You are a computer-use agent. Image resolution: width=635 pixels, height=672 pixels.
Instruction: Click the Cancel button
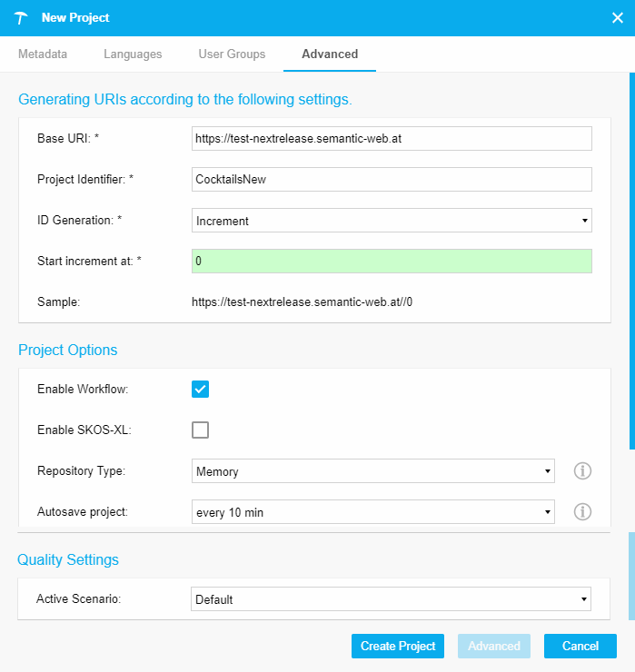click(580, 646)
